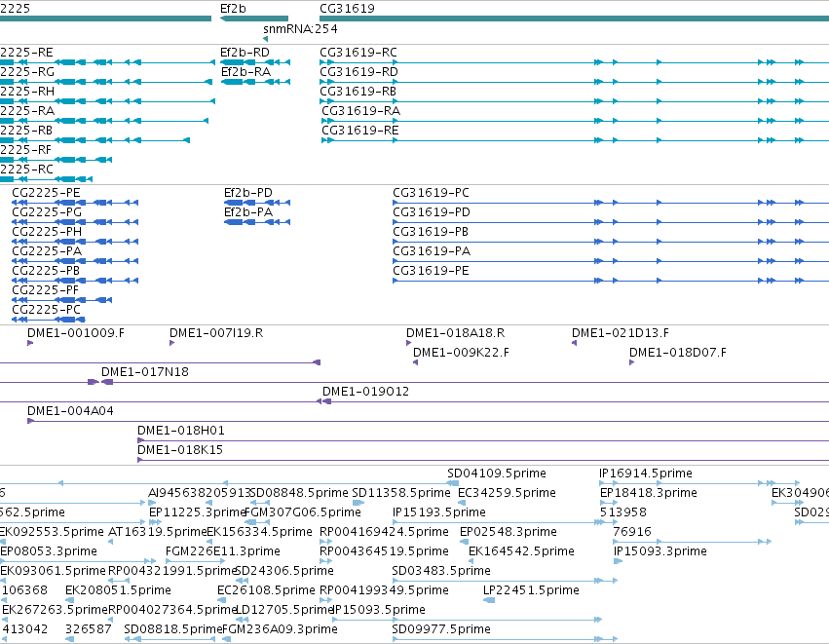Open EST IP16914.5prime
This screenshot has width=829, height=644.
[646, 474]
